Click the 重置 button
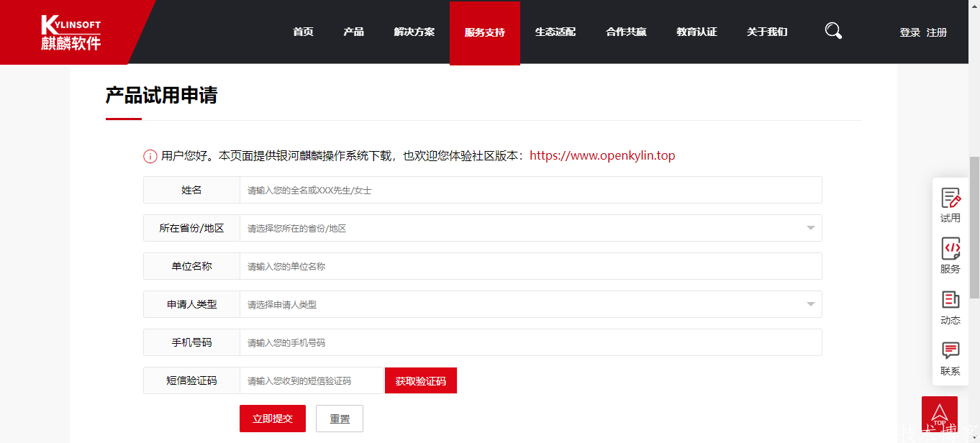This screenshot has width=980, height=443. click(x=340, y=419)
